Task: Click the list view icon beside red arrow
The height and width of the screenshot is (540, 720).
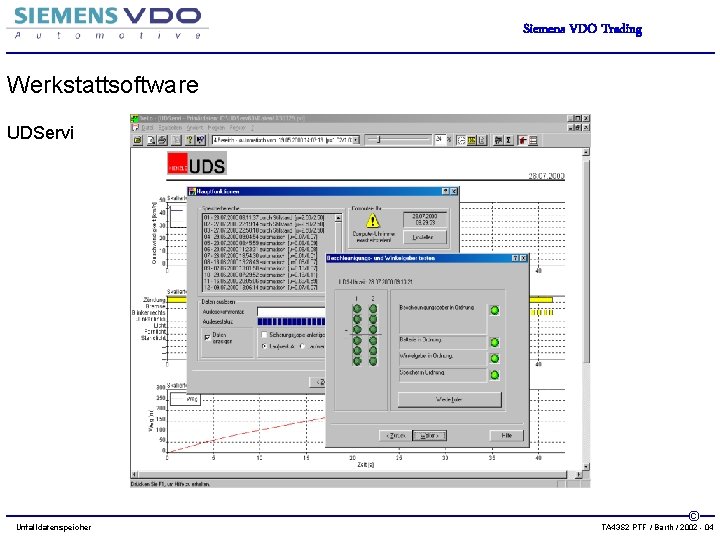Action: coord(533,141)
